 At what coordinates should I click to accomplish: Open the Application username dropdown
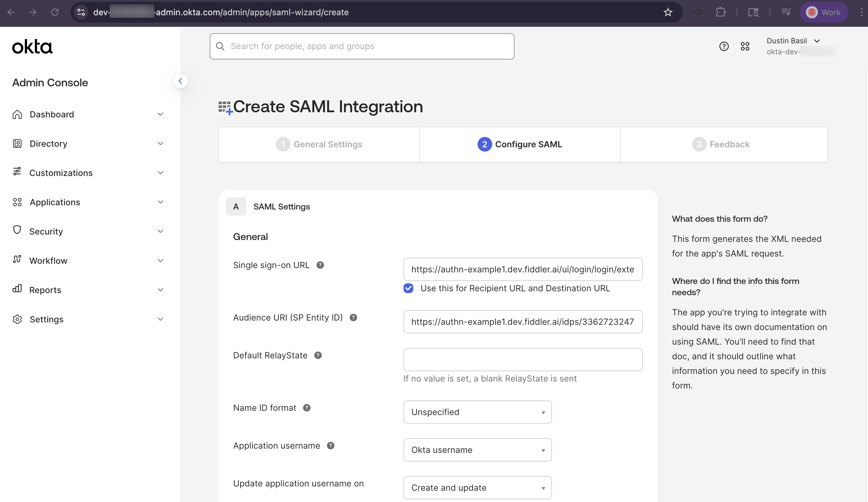coord(477,450)
